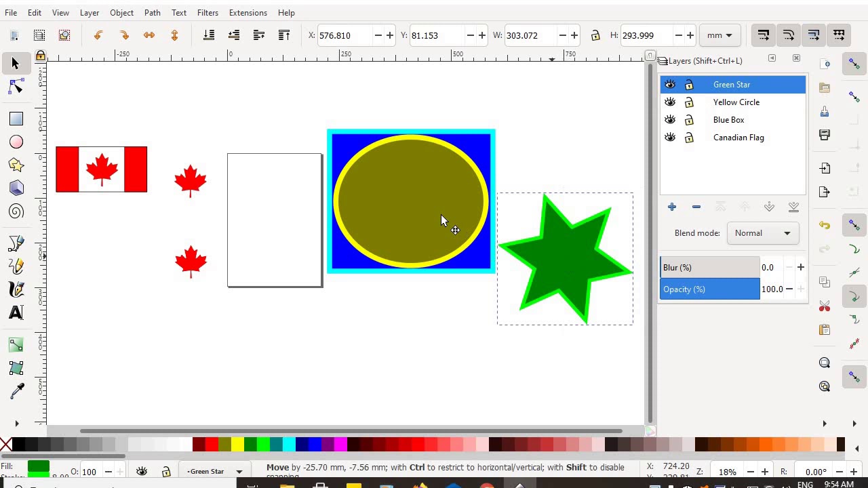Select the Spiral tool
Viewport: 868px width, 488px height.
click(x=16, y=211)
